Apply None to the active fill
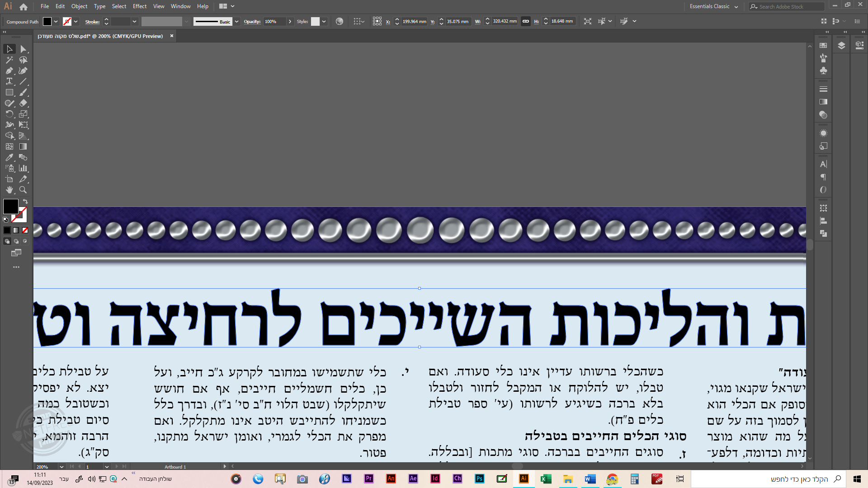Image resolution: width=868 pixels, height=488 pixels. click(25, 230)
